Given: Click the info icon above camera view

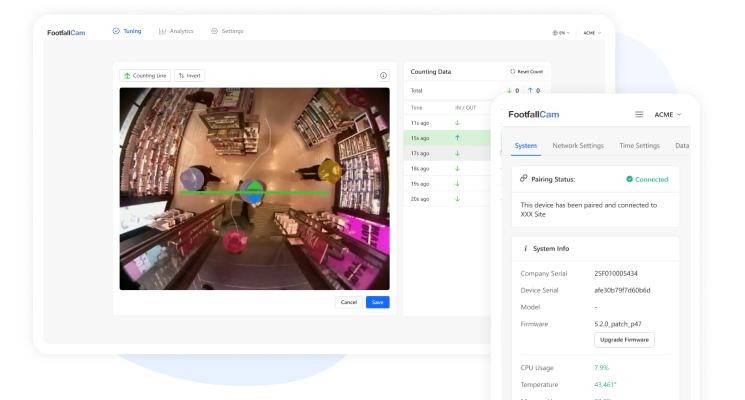Looking at the screenshot, I should tap(383, 76).
